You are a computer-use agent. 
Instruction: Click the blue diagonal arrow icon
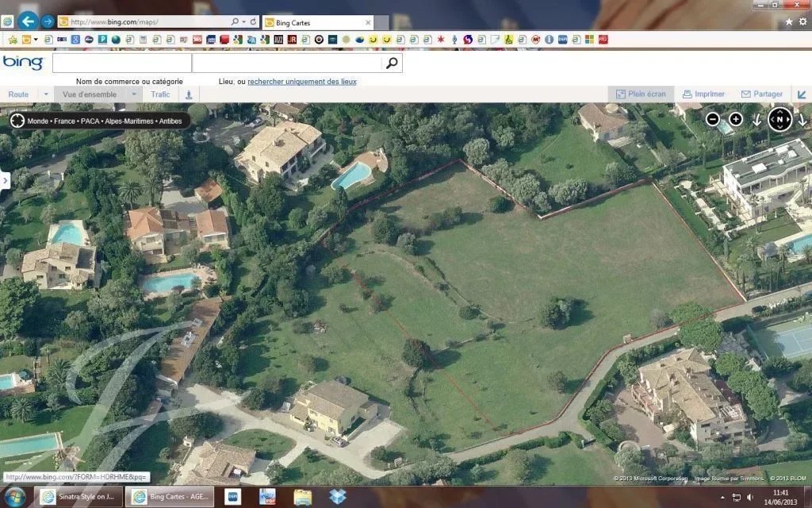point(802,94)
